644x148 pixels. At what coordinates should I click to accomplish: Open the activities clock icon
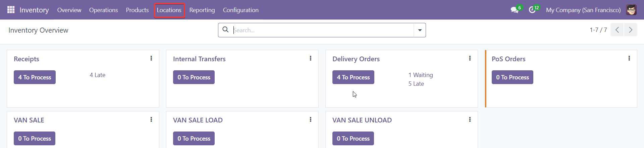[532, 10]
